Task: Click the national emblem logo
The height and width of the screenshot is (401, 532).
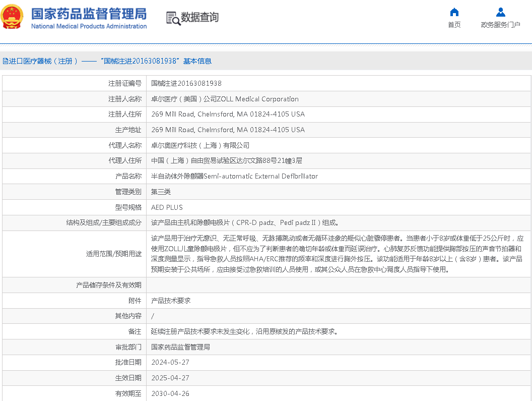Action: point(12,17)
